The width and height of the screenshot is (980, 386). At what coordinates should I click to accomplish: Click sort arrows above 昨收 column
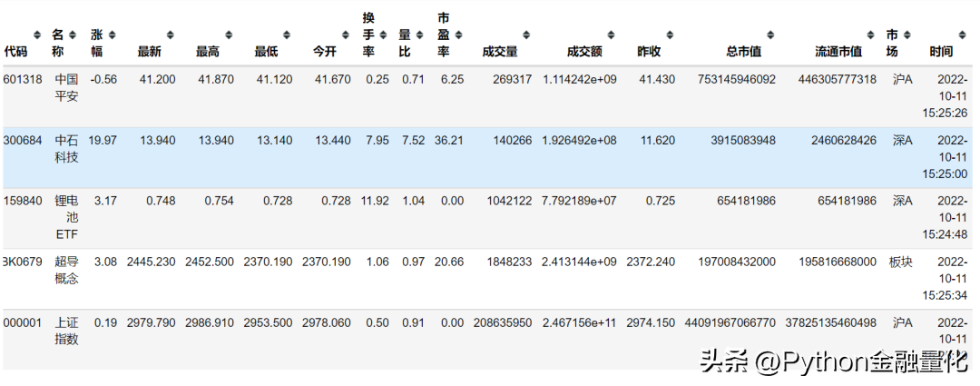point(670,35)
